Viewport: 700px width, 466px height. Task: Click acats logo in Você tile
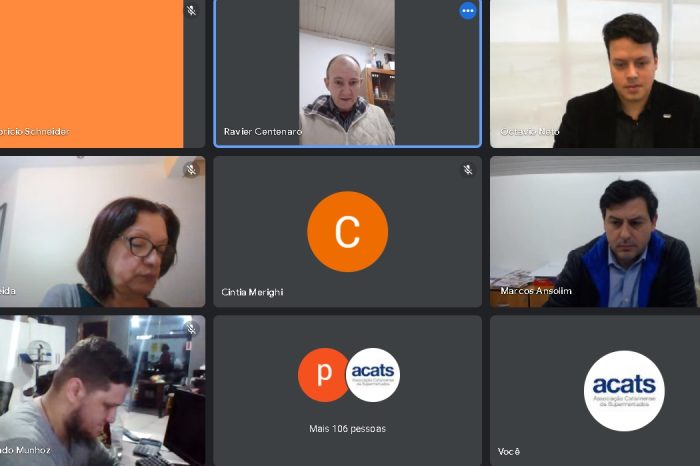624,391
